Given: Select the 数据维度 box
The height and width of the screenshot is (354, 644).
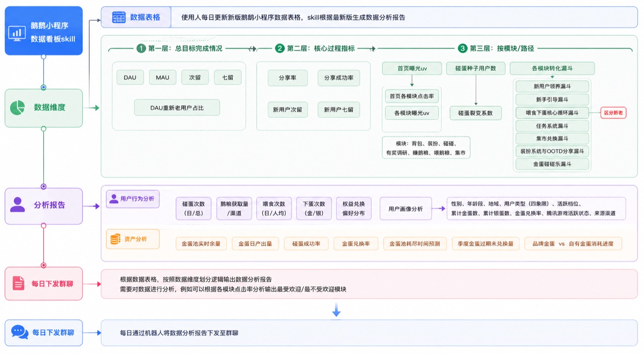Looking at the screenshot, I should pos(44,108).
